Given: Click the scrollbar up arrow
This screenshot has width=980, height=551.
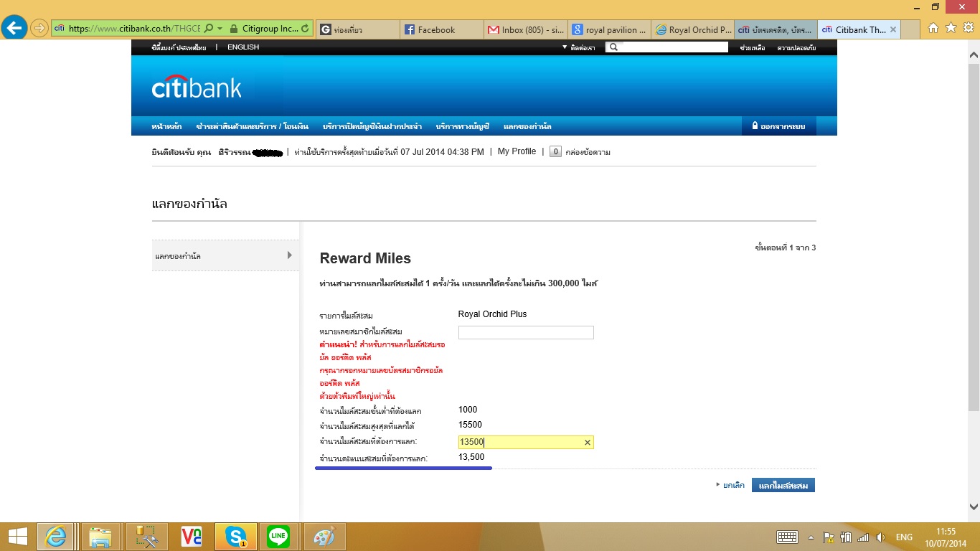Looking at the screenshot, I should [x=974, y=55].
